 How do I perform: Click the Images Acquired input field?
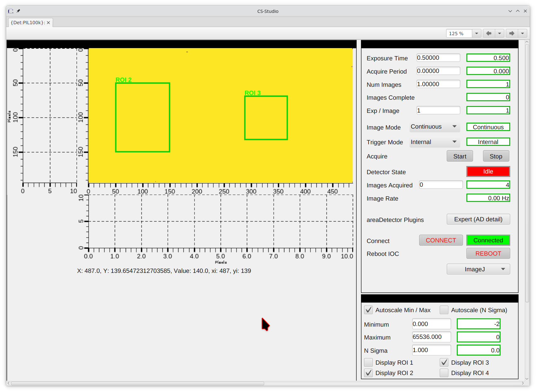(441, 185)
